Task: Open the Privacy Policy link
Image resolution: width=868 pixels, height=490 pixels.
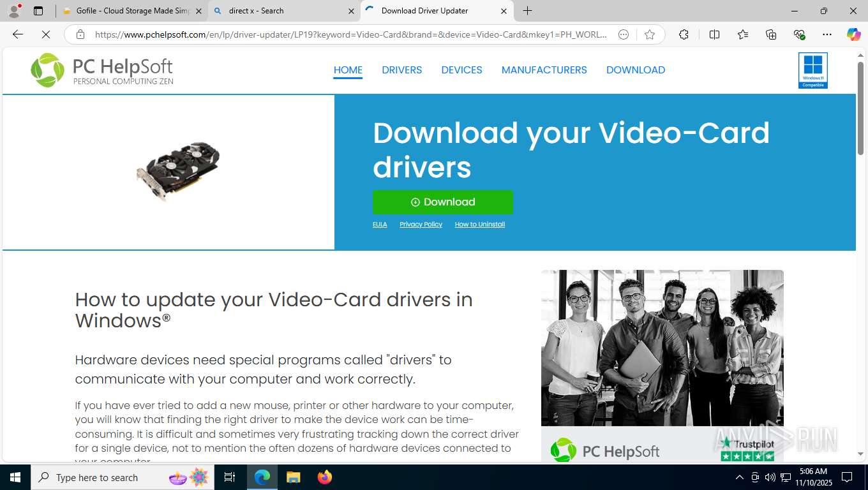Action: pos(421,225)
